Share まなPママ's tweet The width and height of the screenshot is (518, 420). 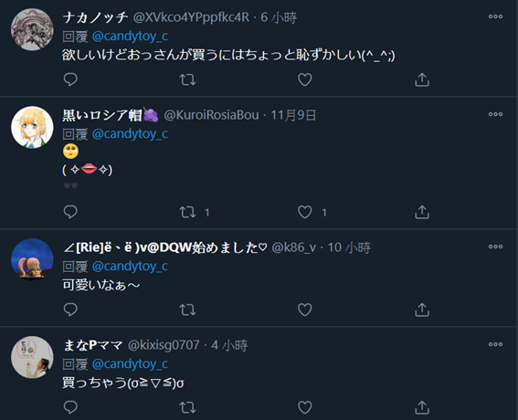[x=422, y=407]
